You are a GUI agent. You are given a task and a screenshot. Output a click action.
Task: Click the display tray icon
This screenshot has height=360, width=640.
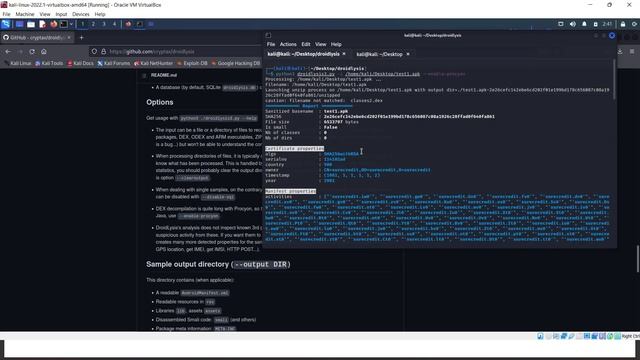[561, 24]
